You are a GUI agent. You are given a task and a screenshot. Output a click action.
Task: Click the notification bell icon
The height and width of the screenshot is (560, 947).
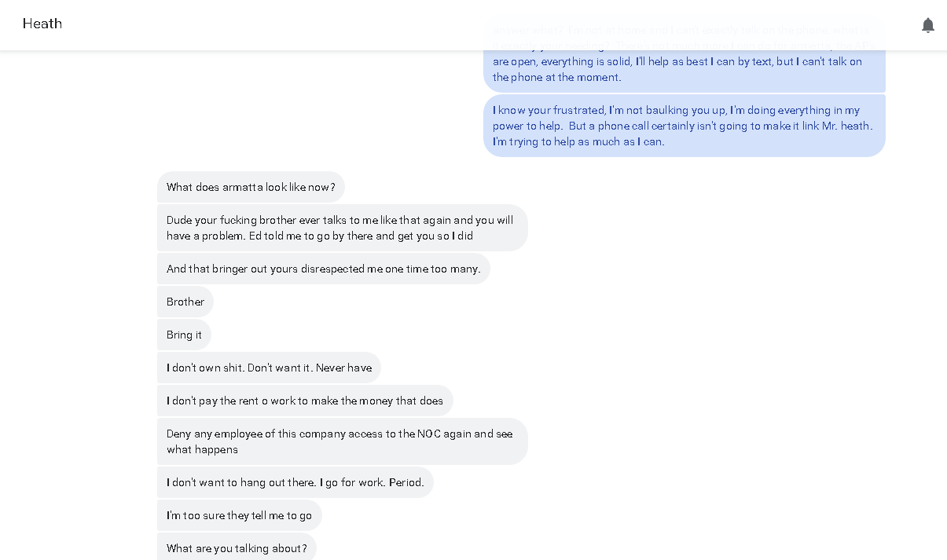click(x=928, y=25)
